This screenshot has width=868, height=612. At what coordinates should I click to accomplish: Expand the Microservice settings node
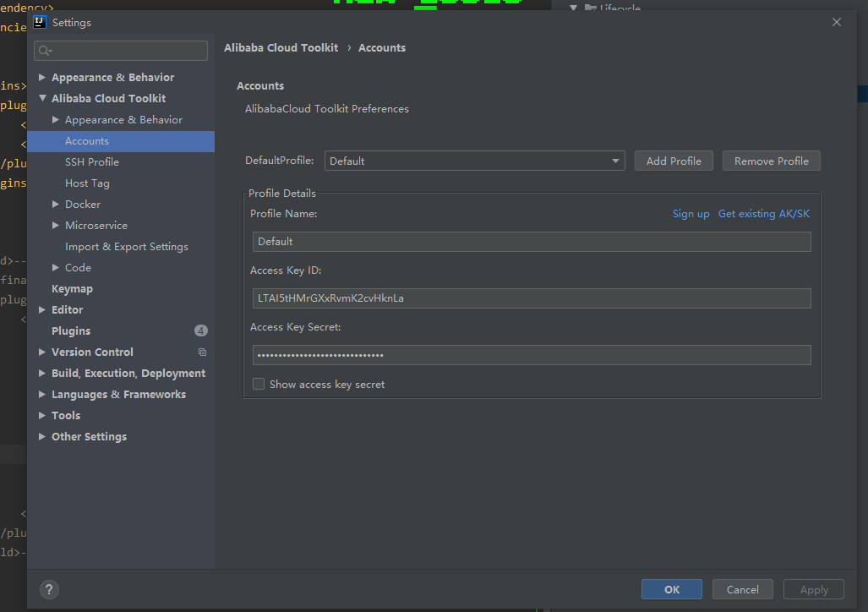coord(55,226)
